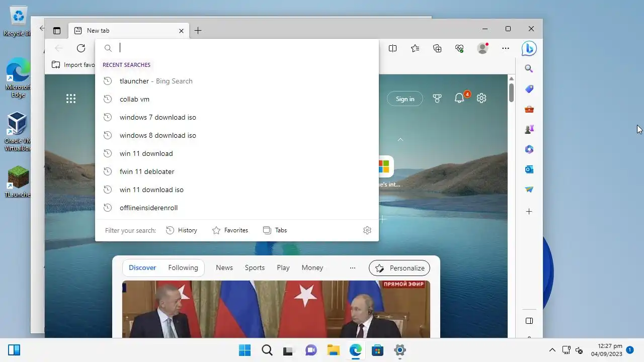Viewport: 644px width, 362px height.
Task: Toggle sidebar layout icon at bottom
Action: tap(529, 321)
